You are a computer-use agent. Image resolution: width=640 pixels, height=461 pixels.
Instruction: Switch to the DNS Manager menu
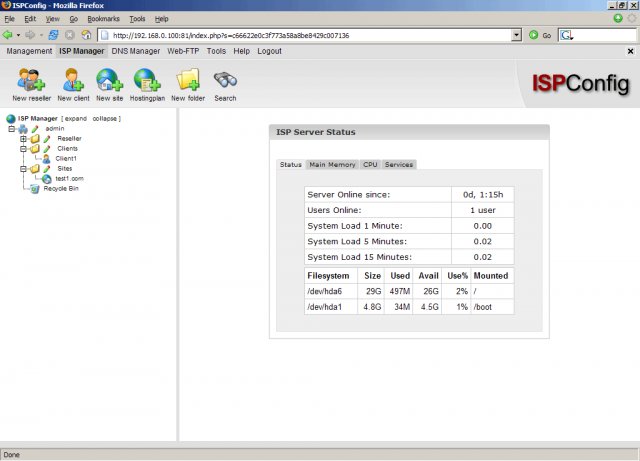[x=136, y=51]
